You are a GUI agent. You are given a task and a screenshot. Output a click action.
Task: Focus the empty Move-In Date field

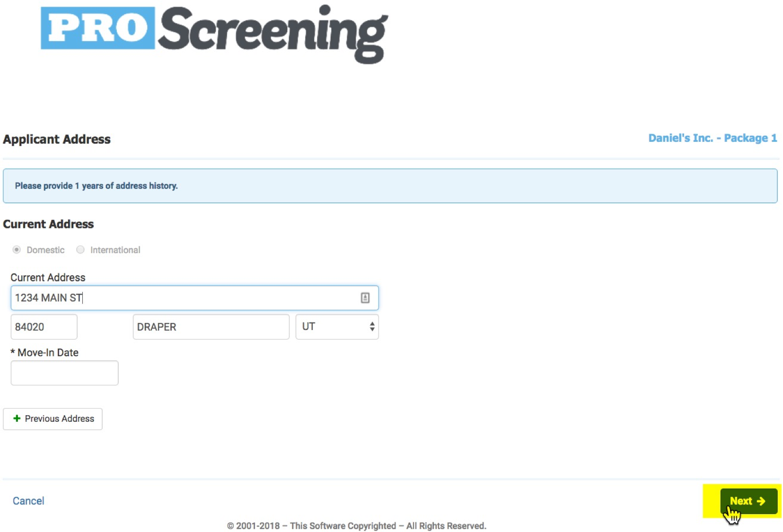tap(64, 373)
